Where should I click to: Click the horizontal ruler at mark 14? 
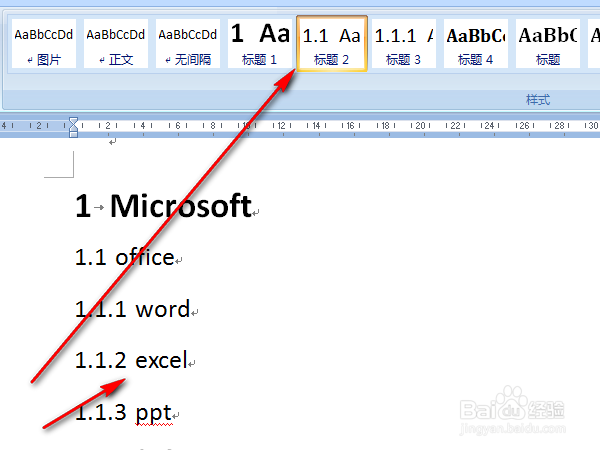point(316,126)
